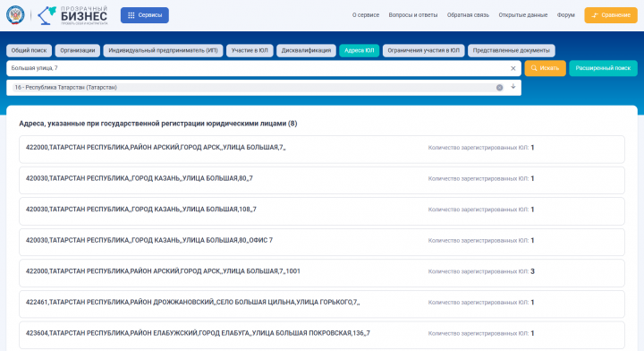Open Расширенный поиск
644x351 pixels.
[603, 68]
